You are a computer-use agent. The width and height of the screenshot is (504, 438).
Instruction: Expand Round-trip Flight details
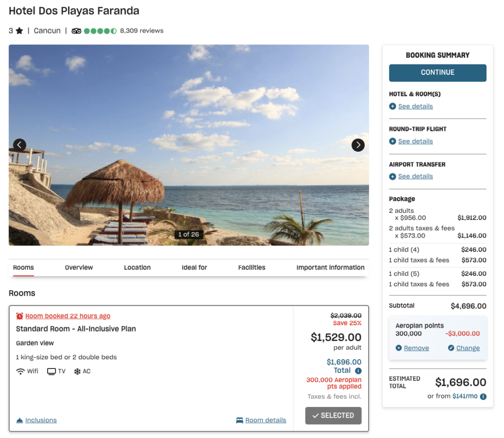pos(410,141)
